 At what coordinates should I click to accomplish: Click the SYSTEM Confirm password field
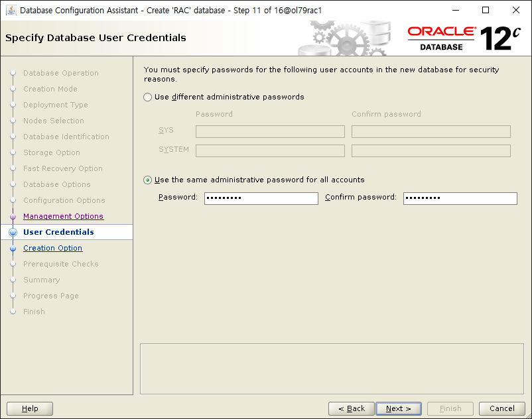pyautogui.click(x=431, y=151)
